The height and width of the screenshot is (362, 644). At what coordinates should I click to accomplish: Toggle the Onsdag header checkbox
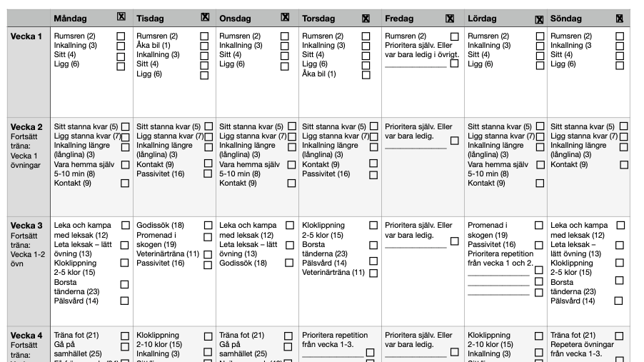pyautogui.click(x=286, y=18)
